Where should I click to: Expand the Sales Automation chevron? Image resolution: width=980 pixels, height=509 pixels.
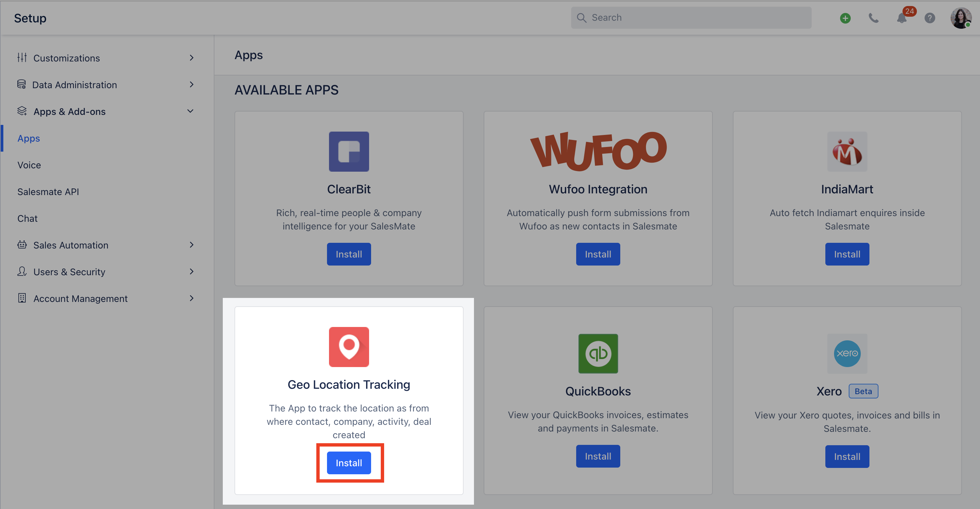pyautogui.click(x=191, y=244)
